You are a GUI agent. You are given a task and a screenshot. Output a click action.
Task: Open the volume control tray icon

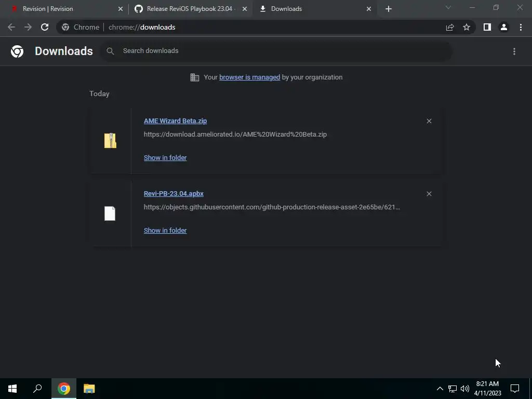click(x=465, y=389)
